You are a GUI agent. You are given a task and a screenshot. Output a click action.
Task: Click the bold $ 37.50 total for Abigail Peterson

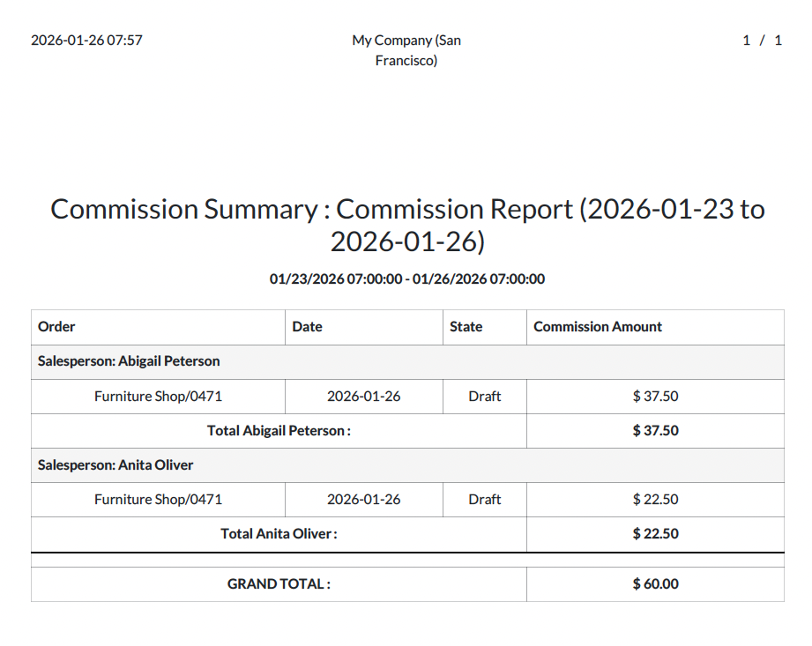pyautogui.click(x=656, y=431)
